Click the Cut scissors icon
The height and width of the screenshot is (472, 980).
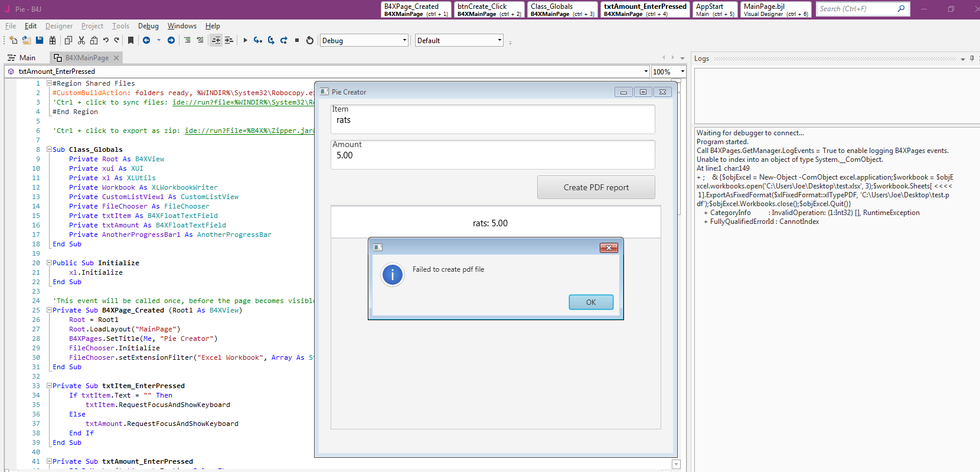coord(81,40)
